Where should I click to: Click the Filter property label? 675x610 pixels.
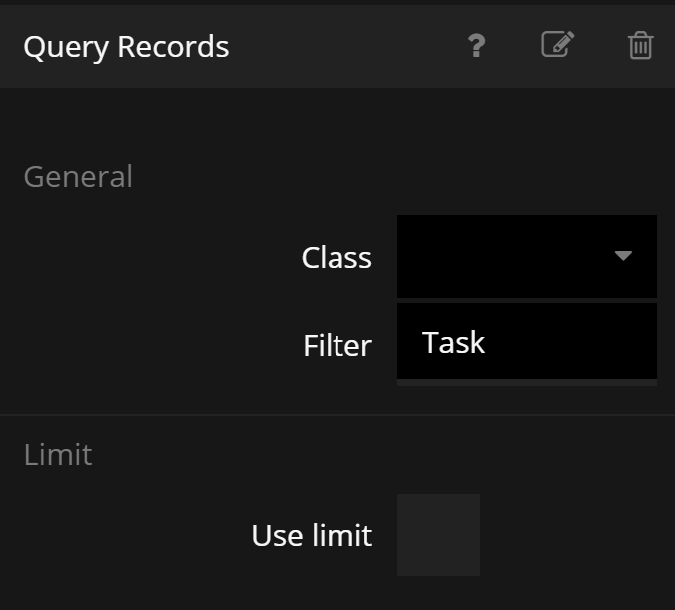337,346
